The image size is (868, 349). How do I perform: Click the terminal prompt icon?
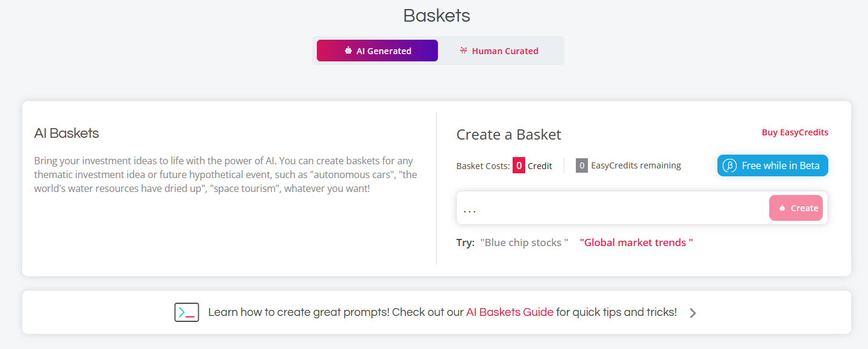pyautogui.click(x=187, y=312)
